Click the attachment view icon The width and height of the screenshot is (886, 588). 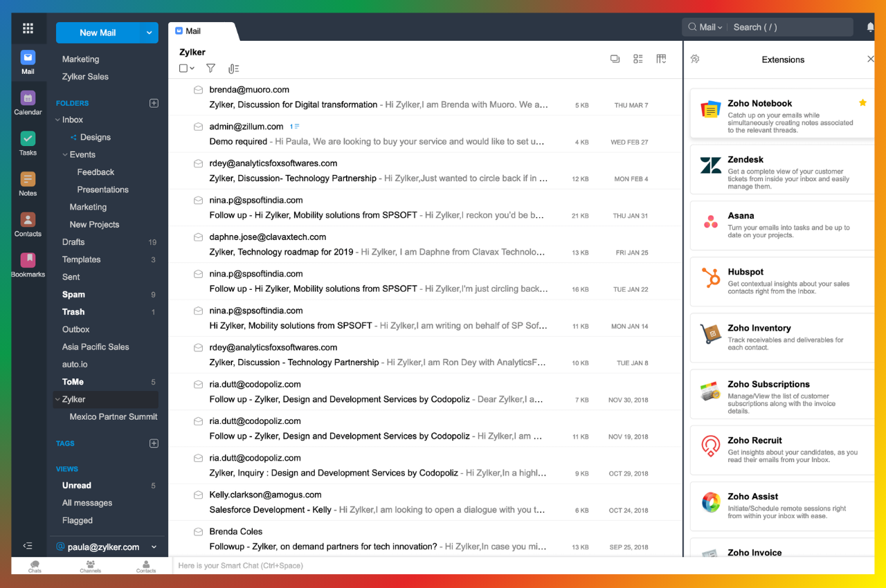tap(233, 68)
